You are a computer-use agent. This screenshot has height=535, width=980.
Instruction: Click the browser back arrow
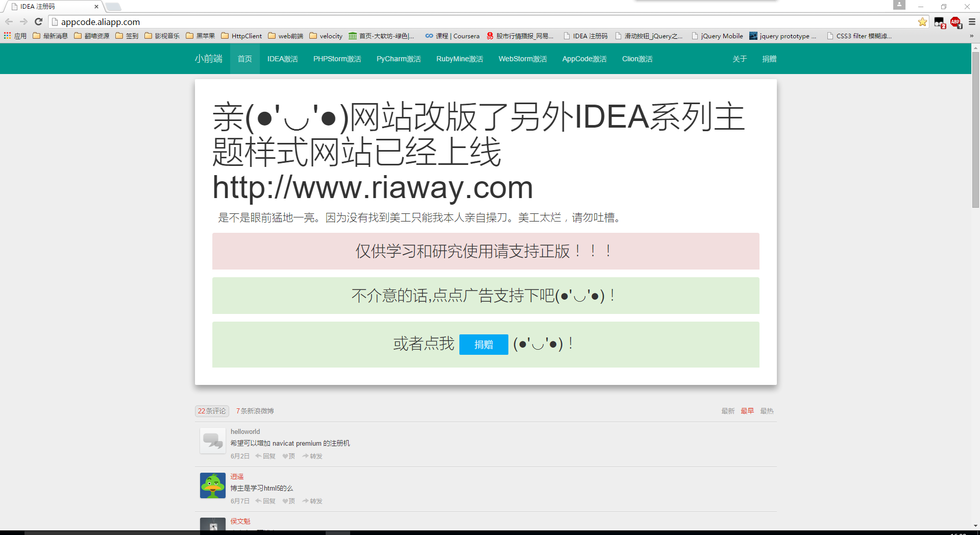[x=9, y=22]
